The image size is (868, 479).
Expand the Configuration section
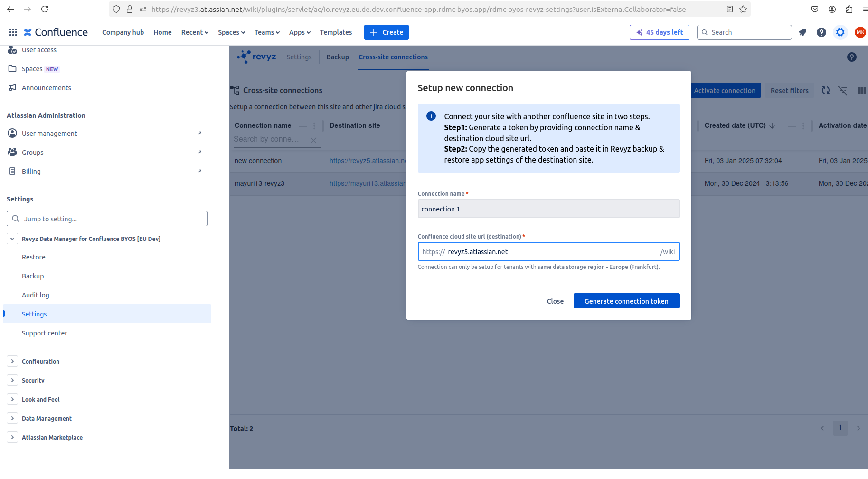pos(12,361)
